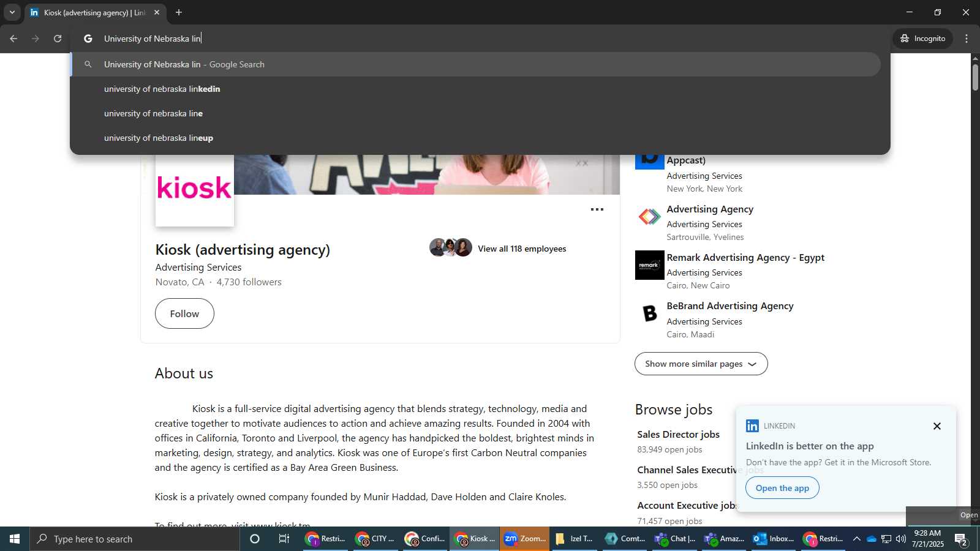Screen dimensions: 980x551
Task: Click the Remark agency logo icon
Action: pyautogui.click(x=649, y=265)
